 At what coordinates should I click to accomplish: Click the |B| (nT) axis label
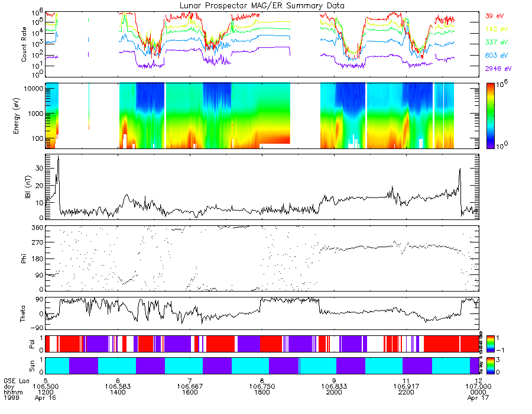(28, 187)
